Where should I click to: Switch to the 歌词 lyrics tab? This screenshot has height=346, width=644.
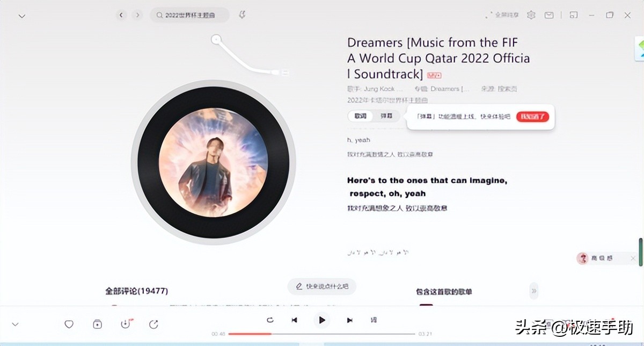coord(360,116)
